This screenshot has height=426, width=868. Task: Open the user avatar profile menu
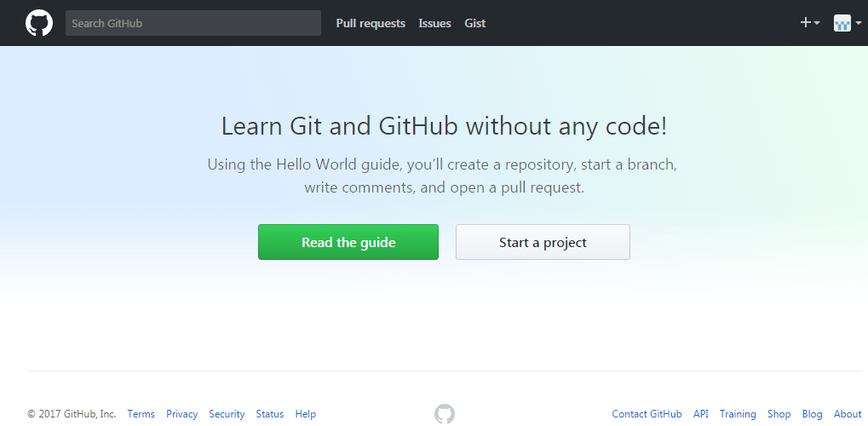[x=848, y=23]
